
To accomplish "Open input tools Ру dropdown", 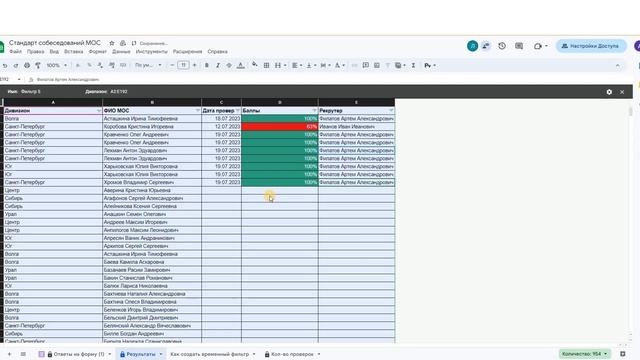I will pyautogui.click(x=430, y=65).
